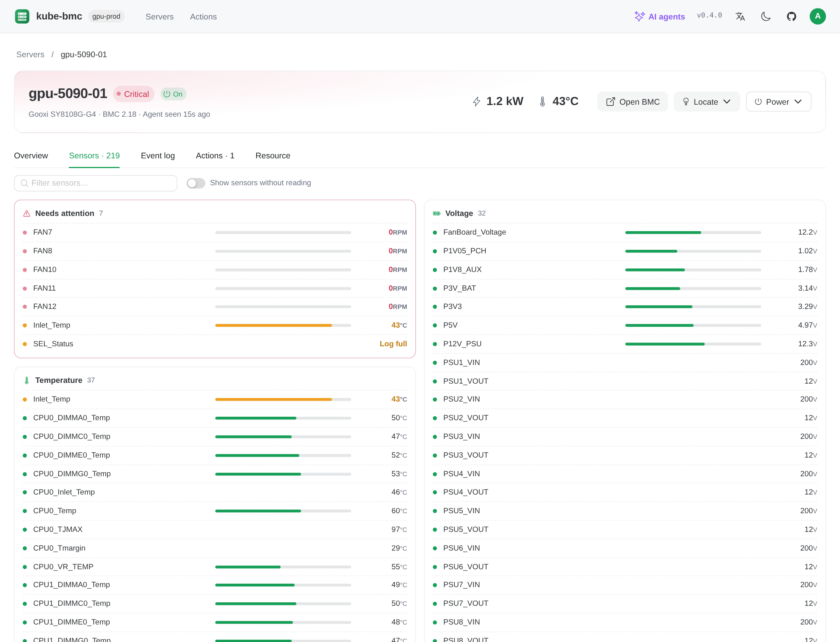Click the power symbol in the On badge
This screenshot has width=840, height=642.
pyautogui.click(x=167, y=94)
